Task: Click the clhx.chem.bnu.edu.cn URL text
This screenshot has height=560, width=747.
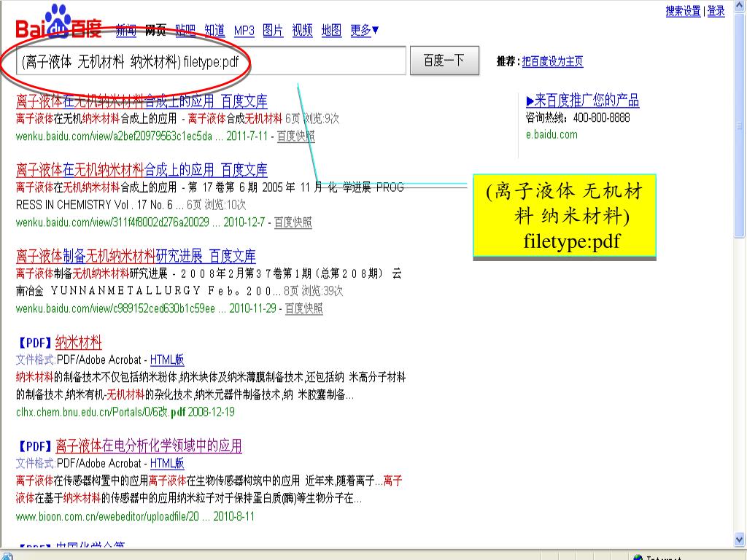Action: pyautogui.click(x=101, y=412)
